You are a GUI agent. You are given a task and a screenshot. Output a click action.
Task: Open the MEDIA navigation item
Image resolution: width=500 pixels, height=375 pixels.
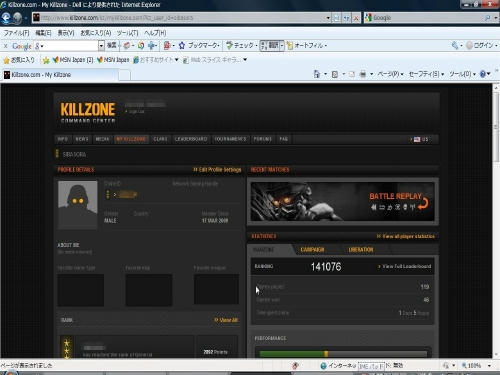[102, 139]
